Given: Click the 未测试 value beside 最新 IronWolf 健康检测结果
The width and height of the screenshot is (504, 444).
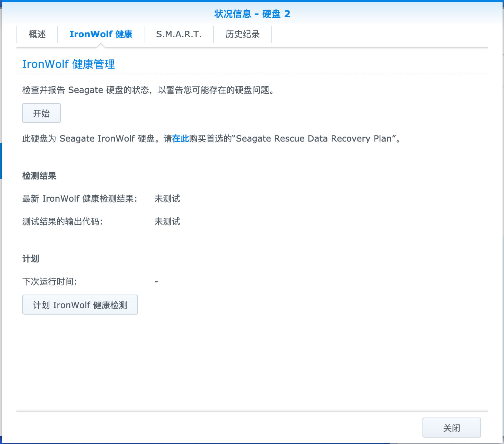Looking at the screenshot, I should [x=167, y=199].
